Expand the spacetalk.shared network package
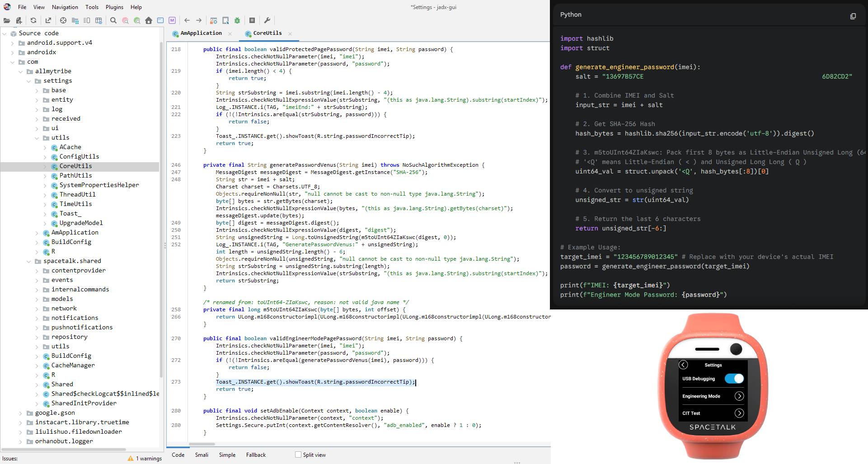This screenshot has width=868, height=464. [37, 309]
